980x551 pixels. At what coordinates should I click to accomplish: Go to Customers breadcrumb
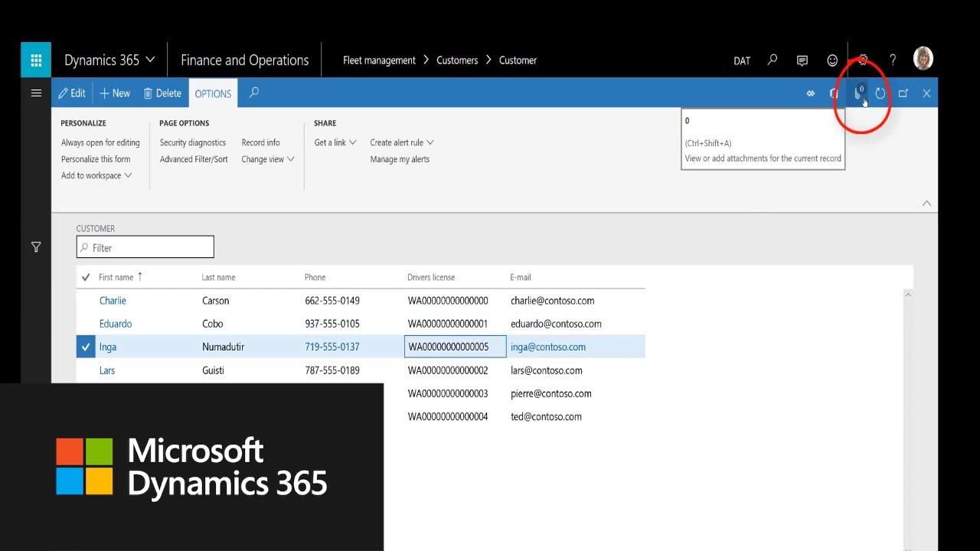(457, 60)
